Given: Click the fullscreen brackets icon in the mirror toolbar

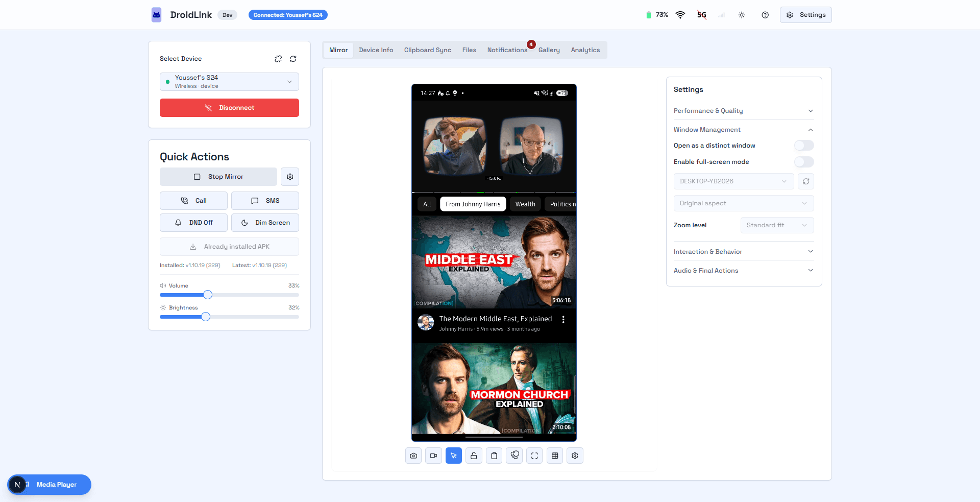Looking at the screenshot, I should pos(534,456).
